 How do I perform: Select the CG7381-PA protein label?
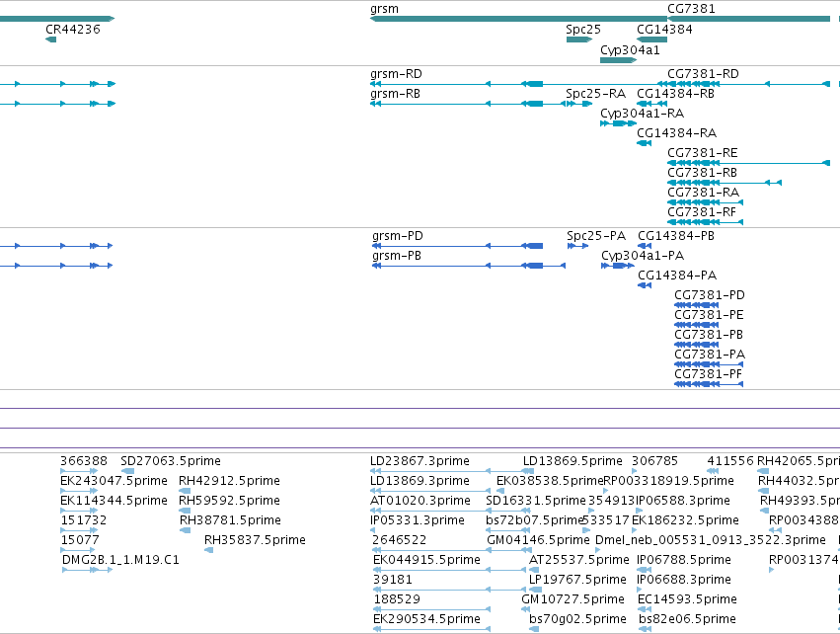click(x=710, y=355)
